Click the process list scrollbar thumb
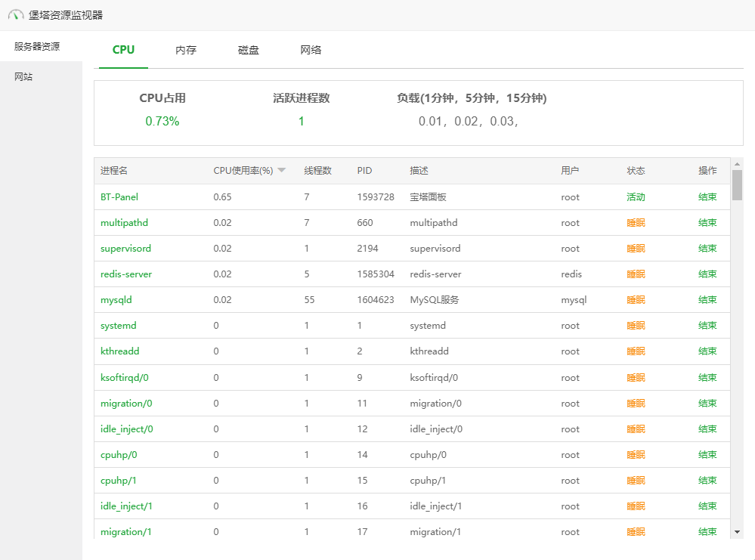 tap(737, 185)
